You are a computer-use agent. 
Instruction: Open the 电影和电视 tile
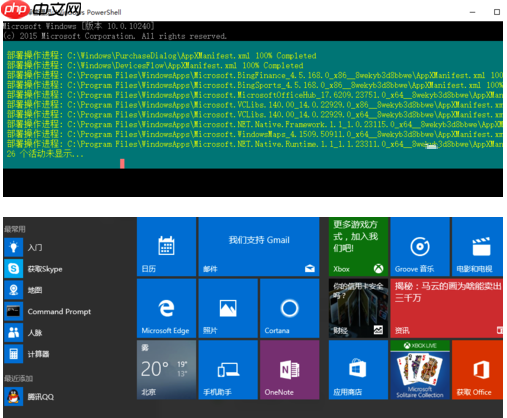[477, 247]
